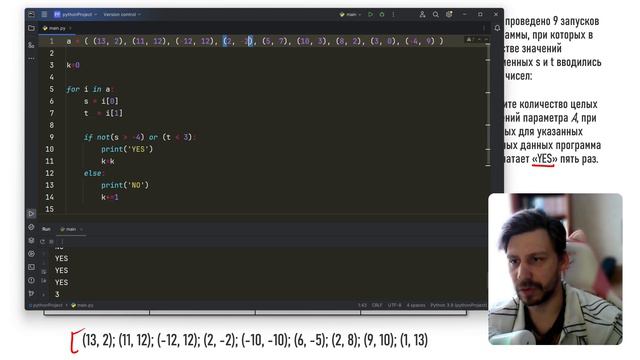This screenshot has width=640, height=360.
Task: Toggle soft-wrap in the run console
Action: [44, 272]
